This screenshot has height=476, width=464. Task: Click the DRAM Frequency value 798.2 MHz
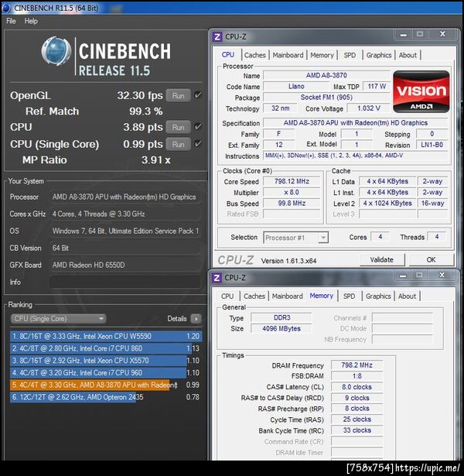tap(357, 365)
